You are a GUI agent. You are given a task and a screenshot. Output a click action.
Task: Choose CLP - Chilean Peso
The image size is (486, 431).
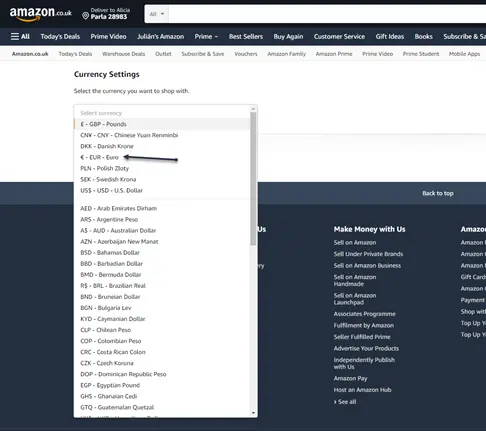point(162,330)
